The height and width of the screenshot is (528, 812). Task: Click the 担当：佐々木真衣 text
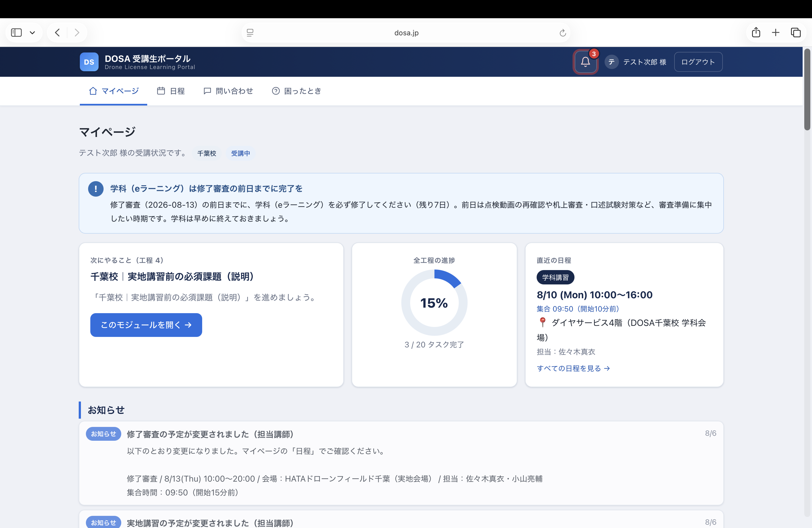(566, 352)
